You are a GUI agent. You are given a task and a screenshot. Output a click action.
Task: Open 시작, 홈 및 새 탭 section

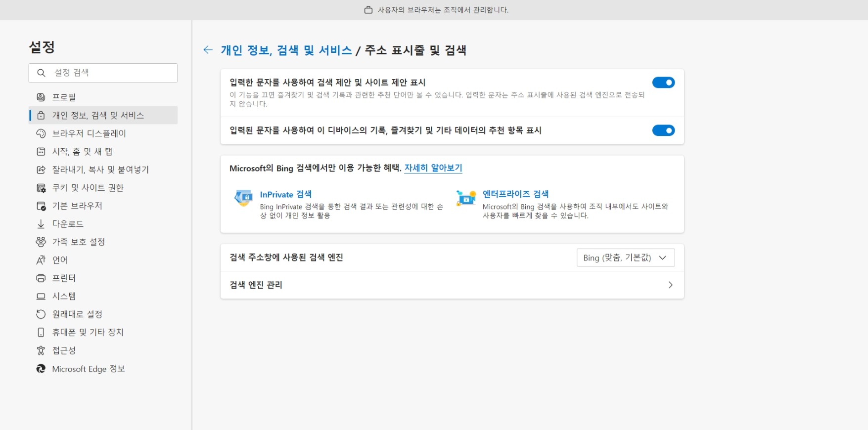pos(103,152)
